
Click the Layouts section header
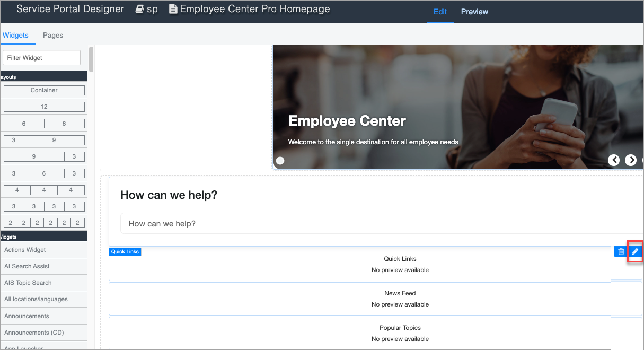[43, 77]
